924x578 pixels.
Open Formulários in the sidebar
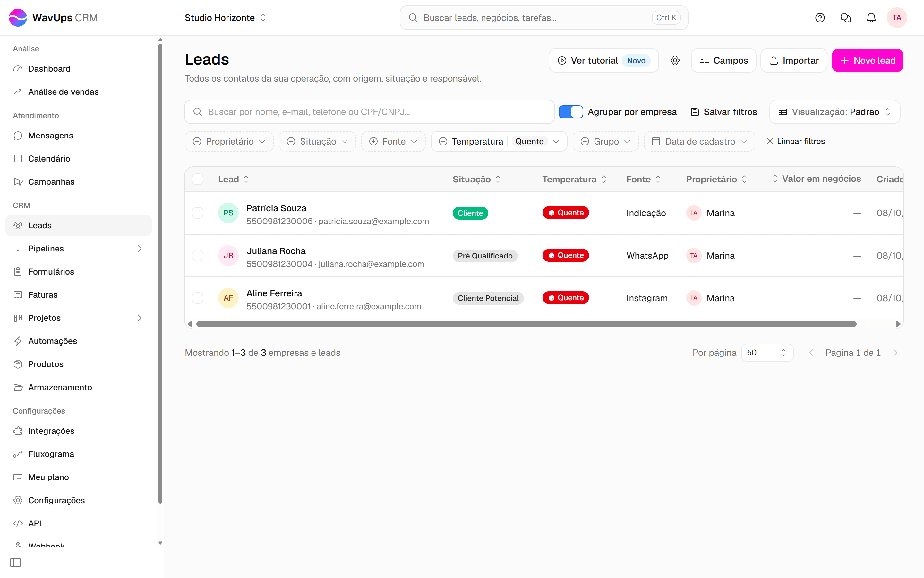(x=78, y=272)
